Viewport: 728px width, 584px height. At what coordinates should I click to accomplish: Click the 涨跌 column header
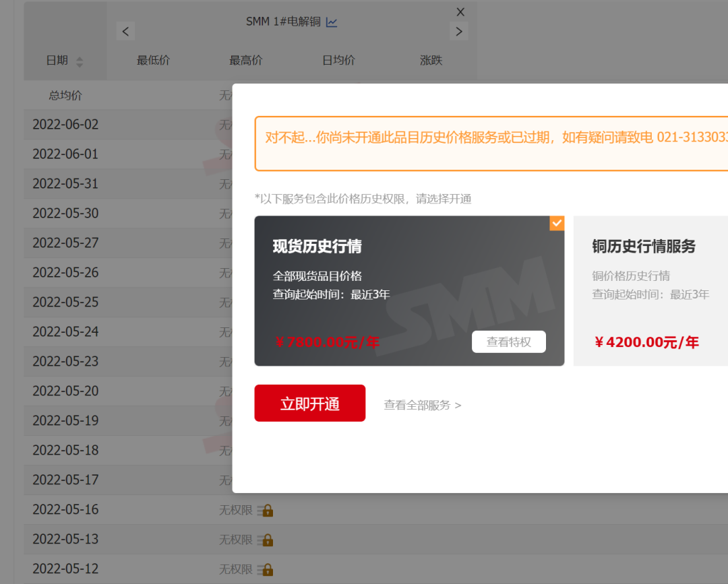[x=431, y=61]
